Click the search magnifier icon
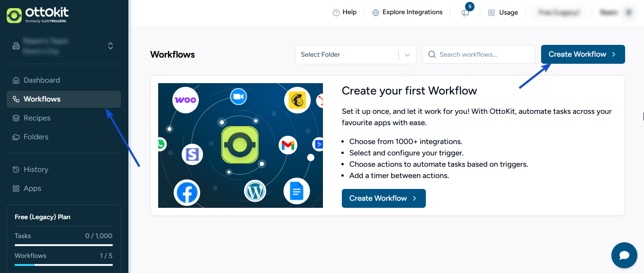This screenshot has width=644, height=273. 432,54
